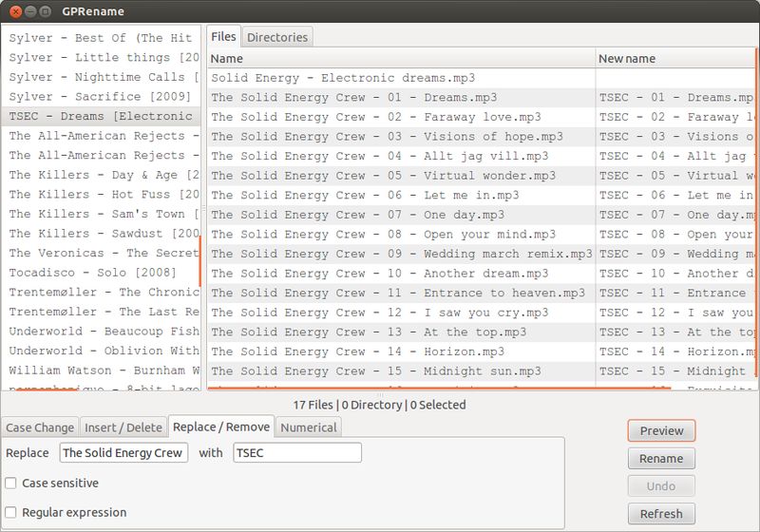Sort by the Name column header

401,59
